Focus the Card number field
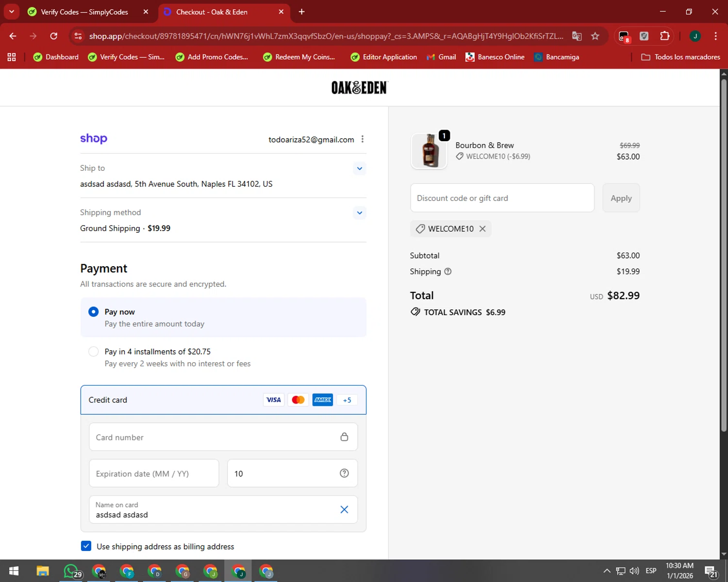This screenshot has height=582, width=728. coord(223,437)
